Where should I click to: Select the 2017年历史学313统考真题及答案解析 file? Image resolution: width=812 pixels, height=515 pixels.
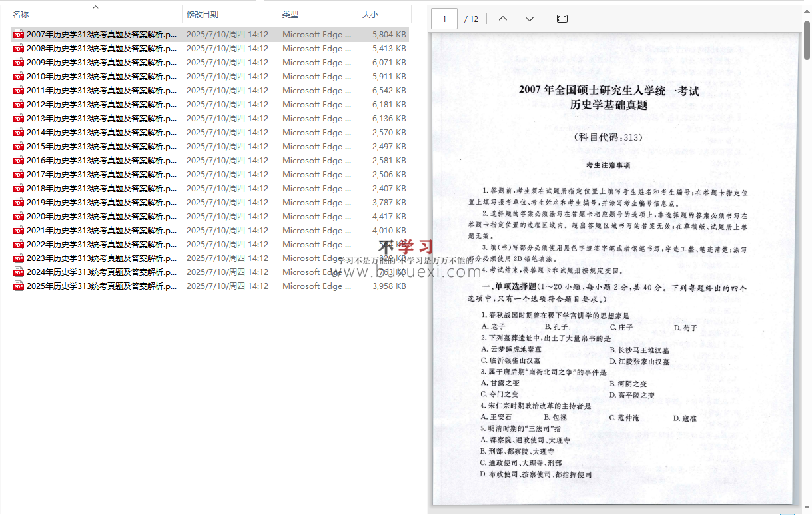coord(101,175)
